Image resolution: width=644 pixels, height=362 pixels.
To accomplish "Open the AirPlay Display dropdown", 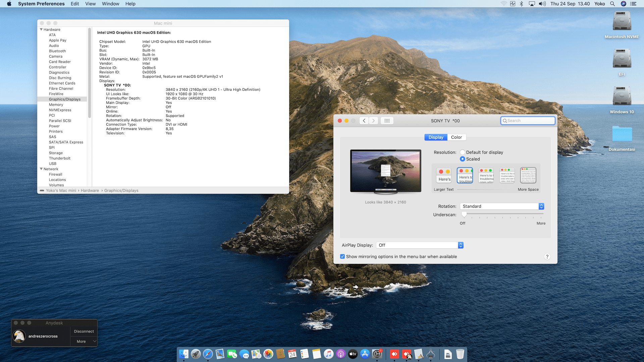I will tap(420, 245).
